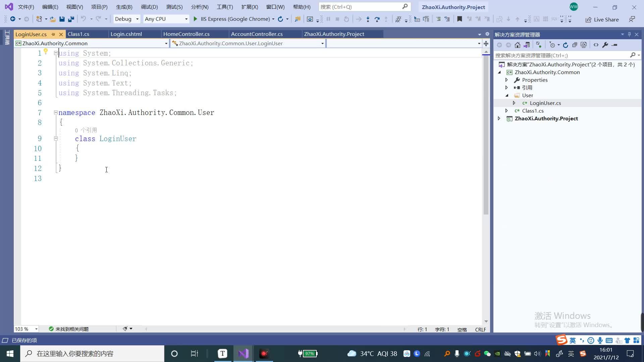Viewport: 644px width, 362px height.
Task: Toggle Show All Files in Solution Explorer
Action: 584,45
